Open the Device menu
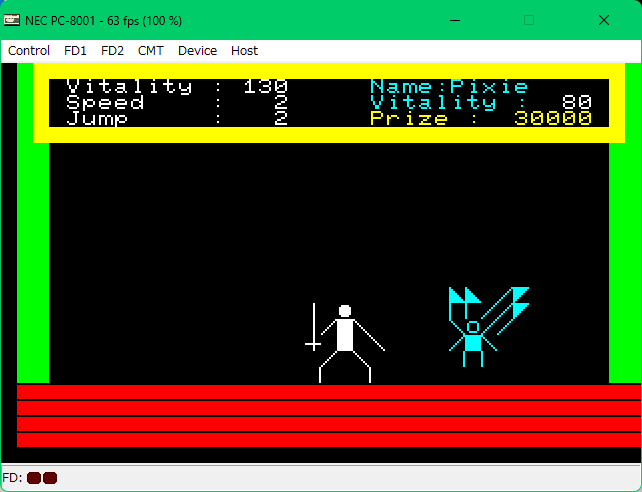The width and height of the screenshot is (642, 492). [197, 50]
